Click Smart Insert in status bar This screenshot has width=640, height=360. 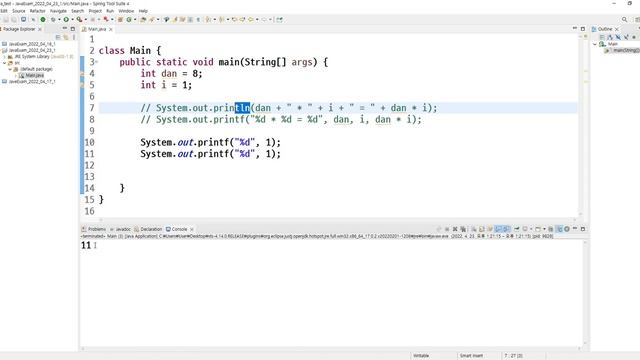(x=471, y=356)
